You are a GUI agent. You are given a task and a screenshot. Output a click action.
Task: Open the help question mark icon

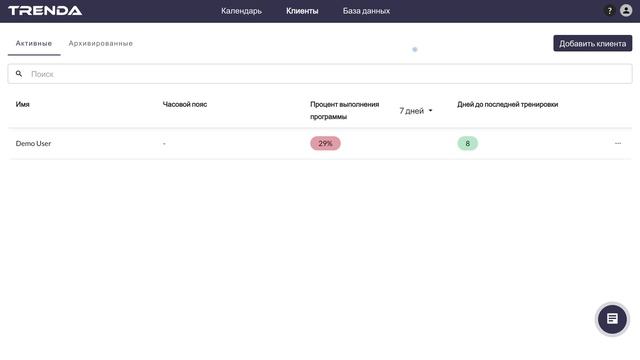pyautogui.click(x=609, y=11)
